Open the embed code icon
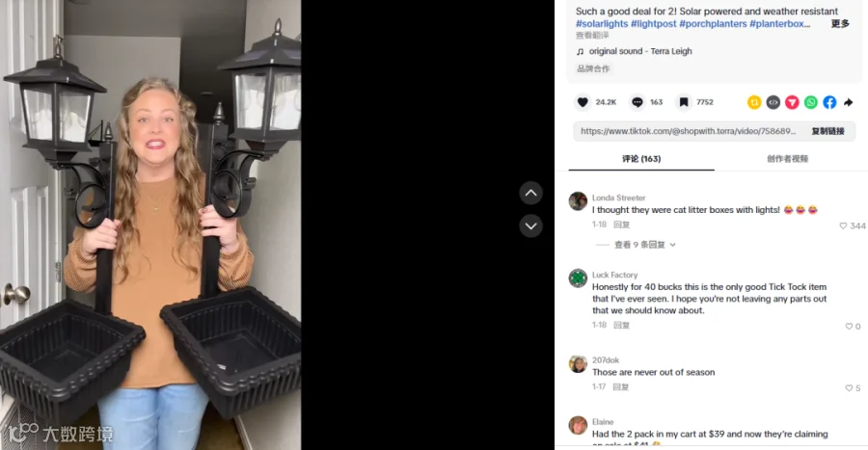The width and height of the screenshot is (868, 450). pos(773,102)
